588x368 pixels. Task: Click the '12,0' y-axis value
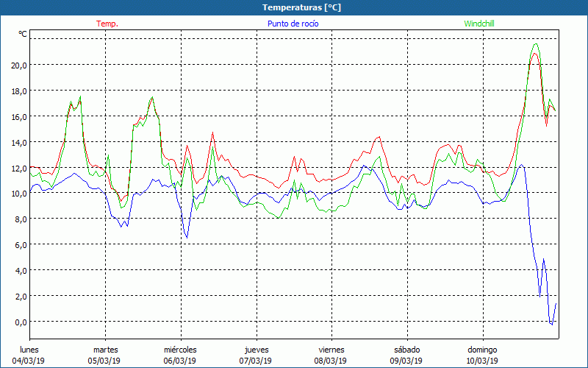pyautogui.click(x=19, y=168)
